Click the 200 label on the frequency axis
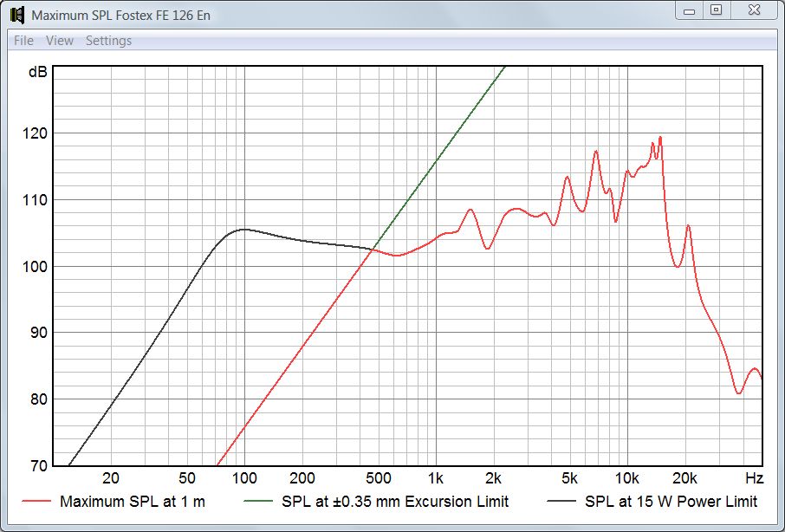The image size is (785, 532). coord(302,478)
